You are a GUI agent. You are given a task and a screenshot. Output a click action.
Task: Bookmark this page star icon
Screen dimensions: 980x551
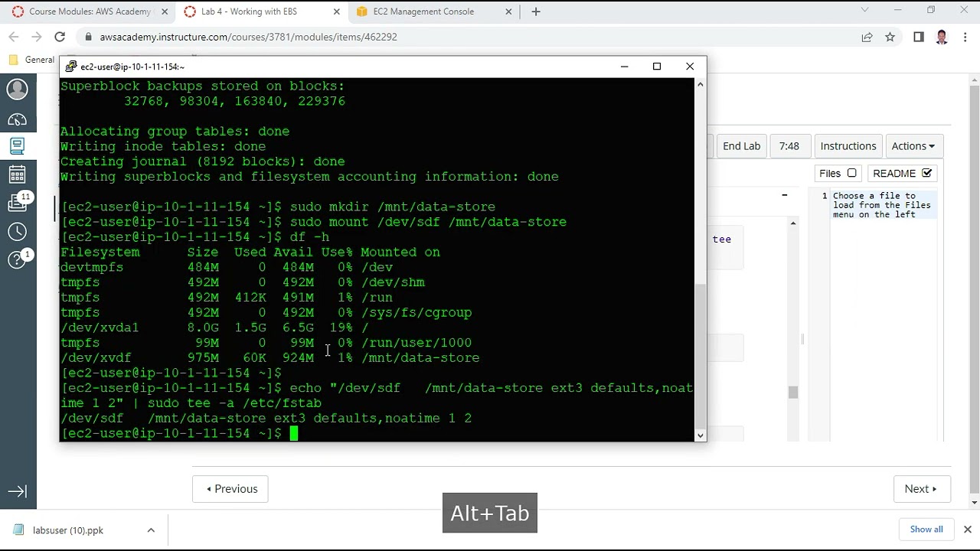(x=890, y=37)
